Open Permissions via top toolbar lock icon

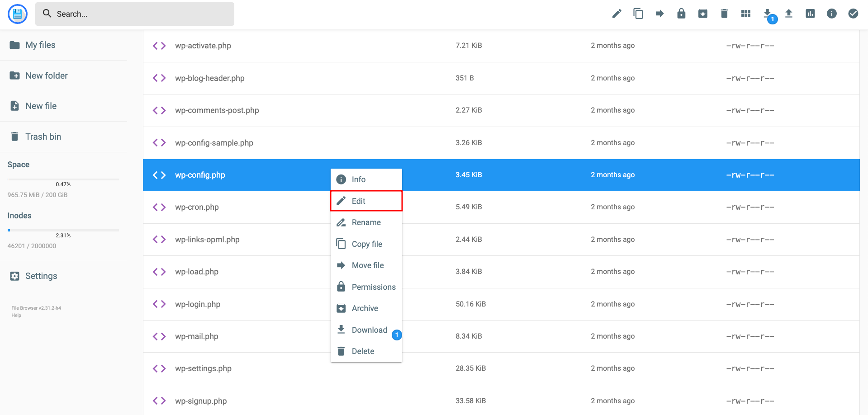[681, 14]
